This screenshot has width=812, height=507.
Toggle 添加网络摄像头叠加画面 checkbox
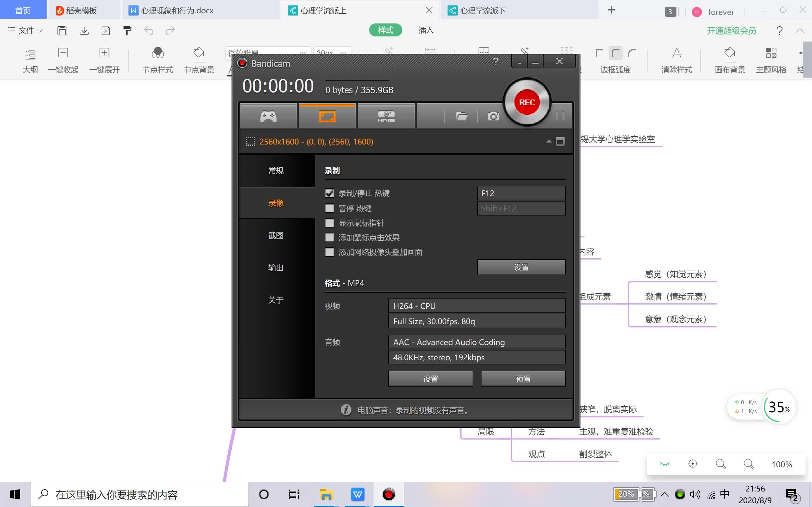click(x=329, y=252)
